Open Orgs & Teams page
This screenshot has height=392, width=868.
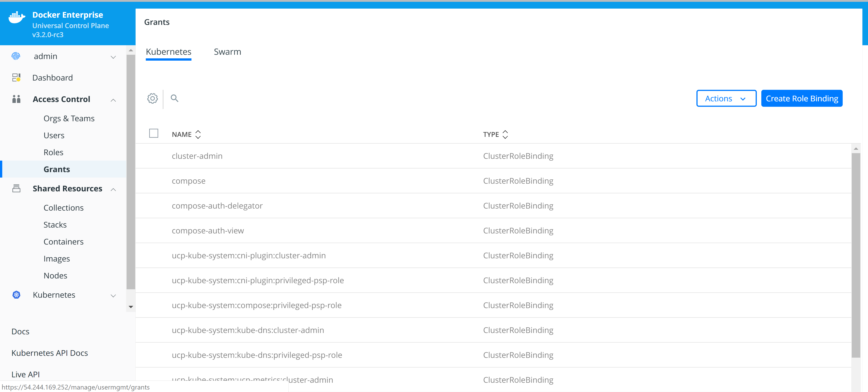(69, 119)
